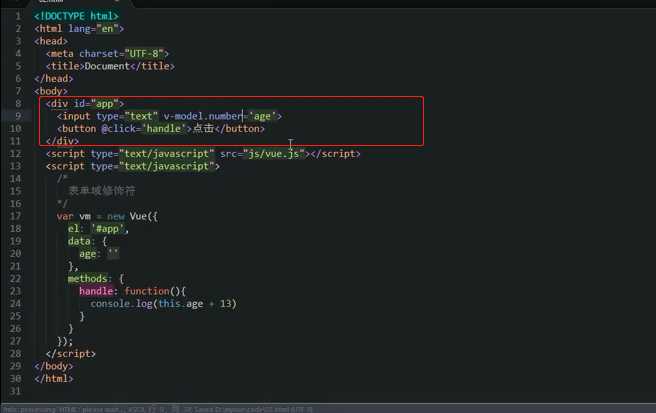The image size is (656, 413).
Task: Click the data property on line 19
Action: click(79, 241)
